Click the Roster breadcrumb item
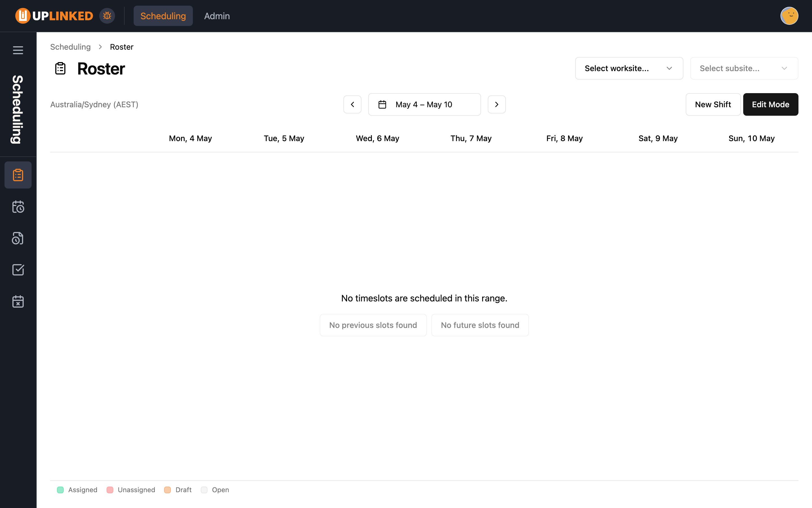This screenshot has height=508, width=812. 122,47
